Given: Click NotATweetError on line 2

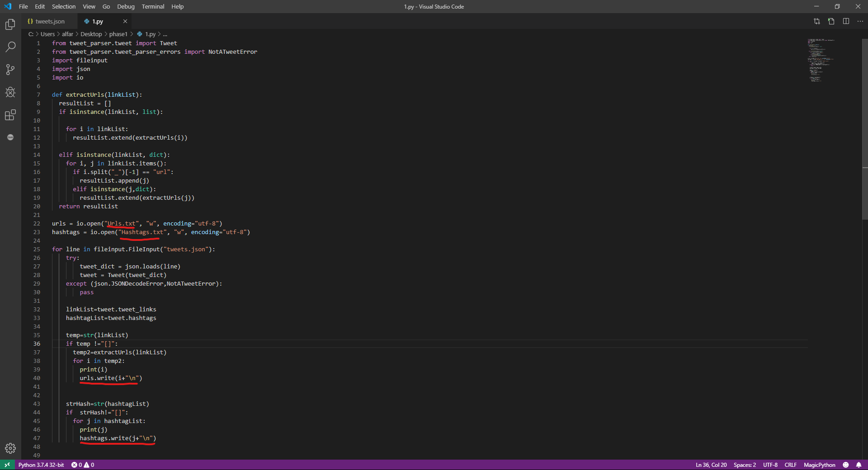Looking at the screenshot, I should pos(233,52).
